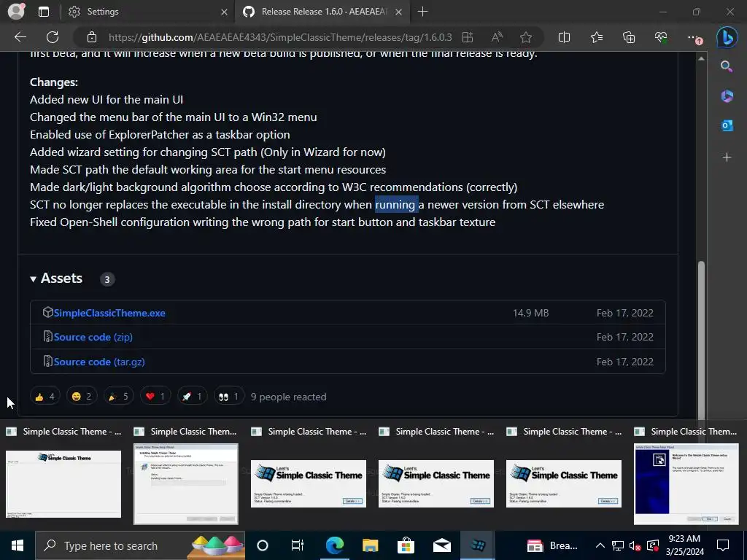Go back to the previous page
The image size is (747, 560).
(20, 37)
